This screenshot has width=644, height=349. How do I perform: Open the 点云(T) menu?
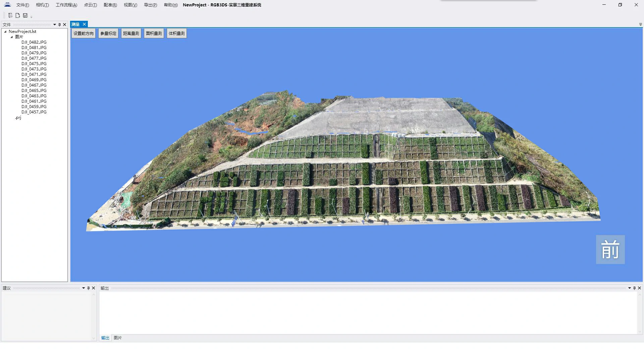click(x=90, y=5)
